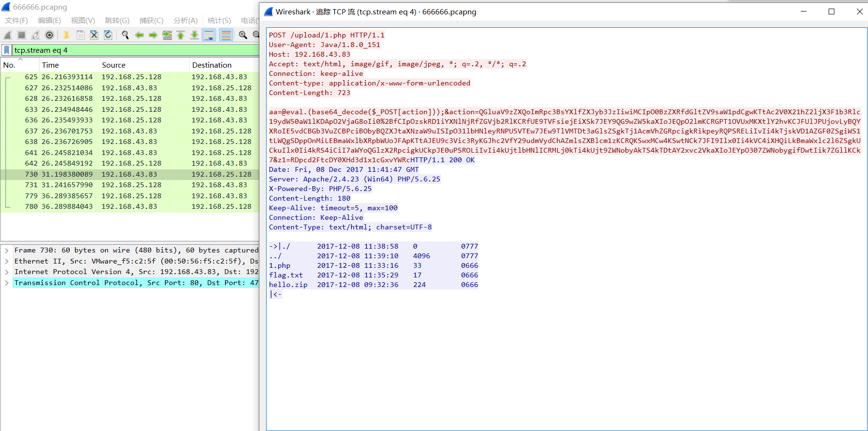Maximize the TCP stream window
The image size is (868, 431).
[x=831, y=12]
